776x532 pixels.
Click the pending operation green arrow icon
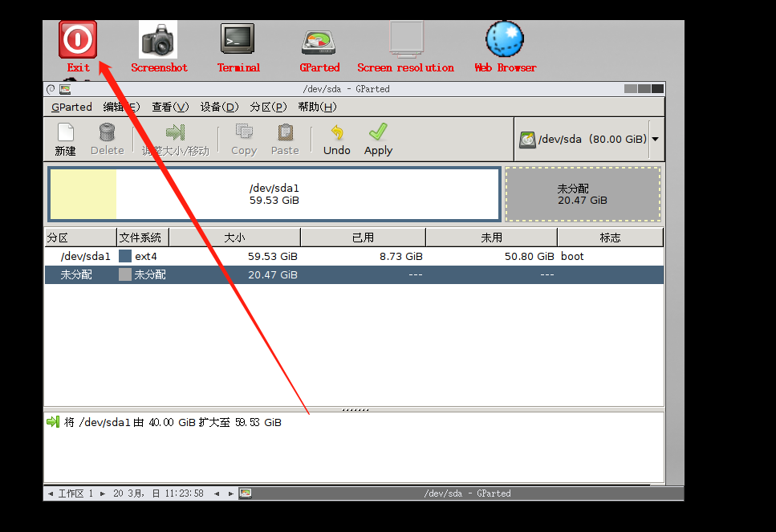coord(52,421)
